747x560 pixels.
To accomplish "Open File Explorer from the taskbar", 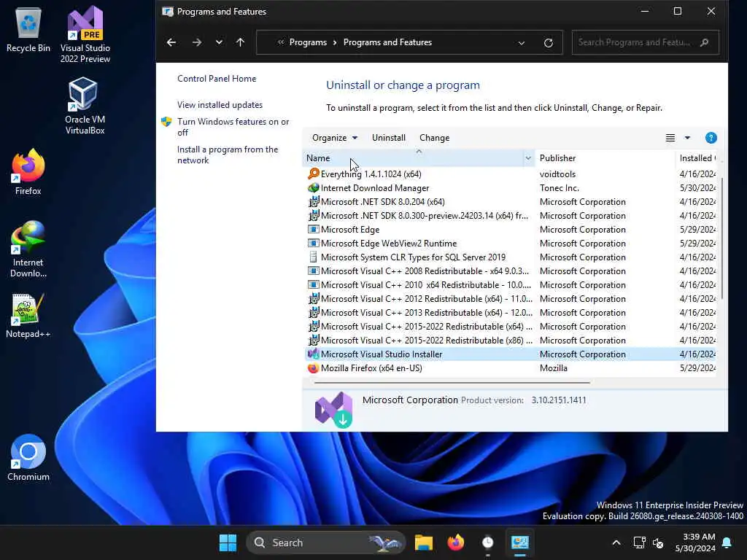I will (x=424, y=542).
